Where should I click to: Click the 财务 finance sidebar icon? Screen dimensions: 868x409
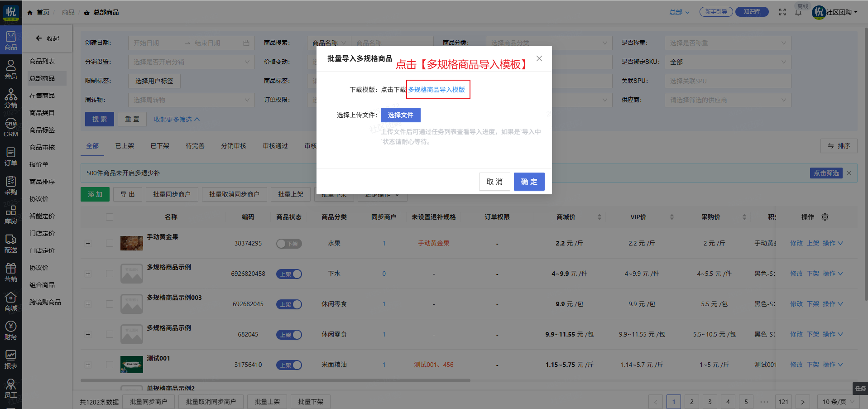[11, 331]
